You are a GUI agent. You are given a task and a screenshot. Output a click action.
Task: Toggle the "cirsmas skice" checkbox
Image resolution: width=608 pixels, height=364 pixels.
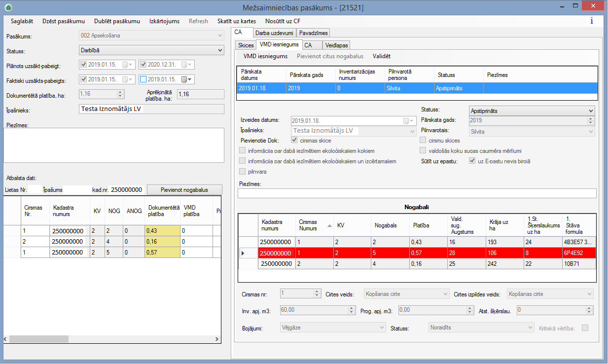click(294, 140)
